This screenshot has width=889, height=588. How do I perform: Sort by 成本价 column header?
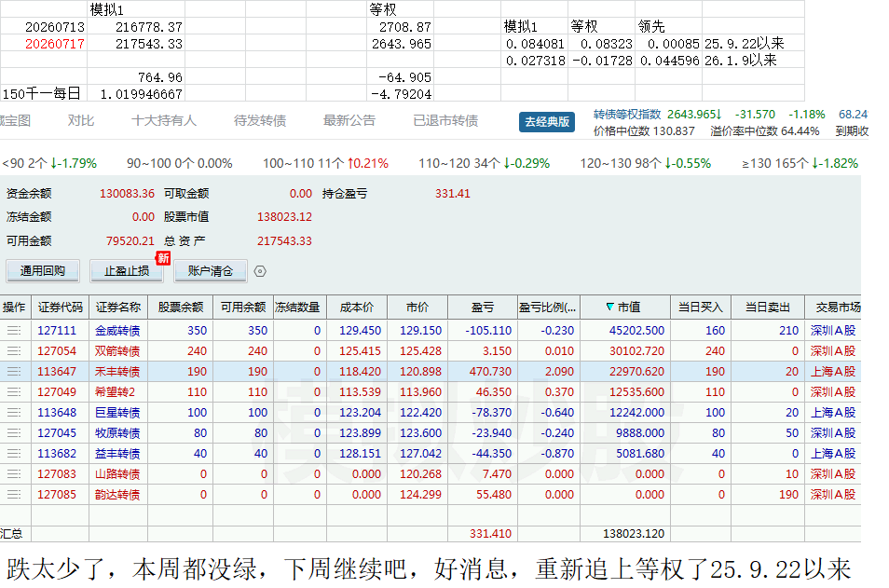click(x=357, y=307)
